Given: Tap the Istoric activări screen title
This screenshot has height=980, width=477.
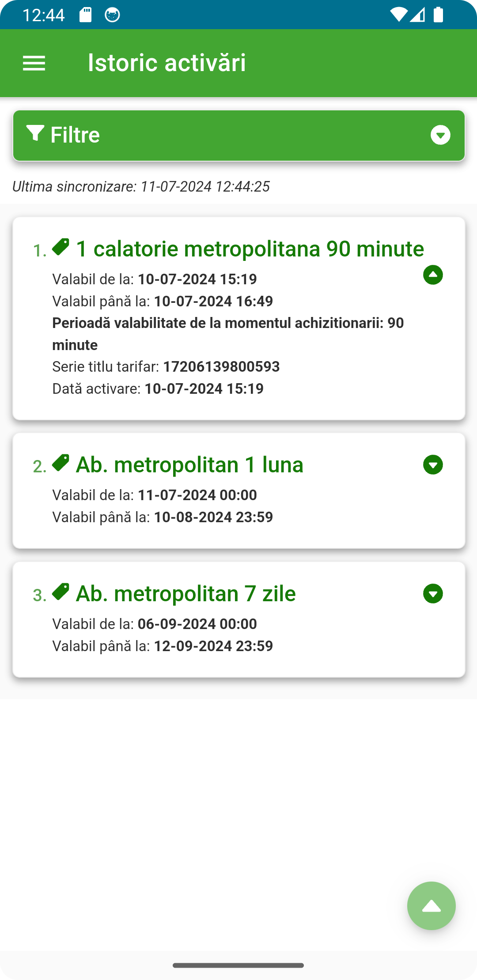Looking at the screenshot, I should (167, 63).
